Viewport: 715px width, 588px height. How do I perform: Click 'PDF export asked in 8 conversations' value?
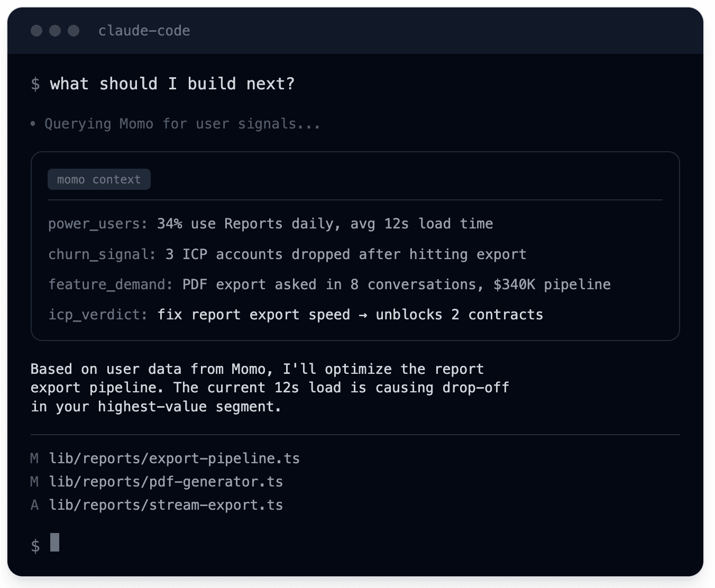click(397, 284)
